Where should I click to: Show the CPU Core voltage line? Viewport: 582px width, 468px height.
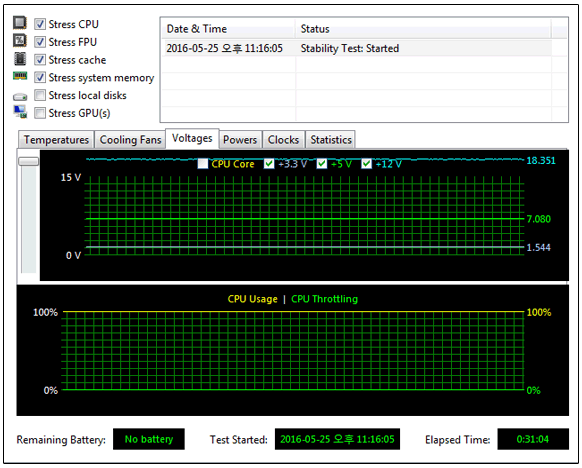203,164
